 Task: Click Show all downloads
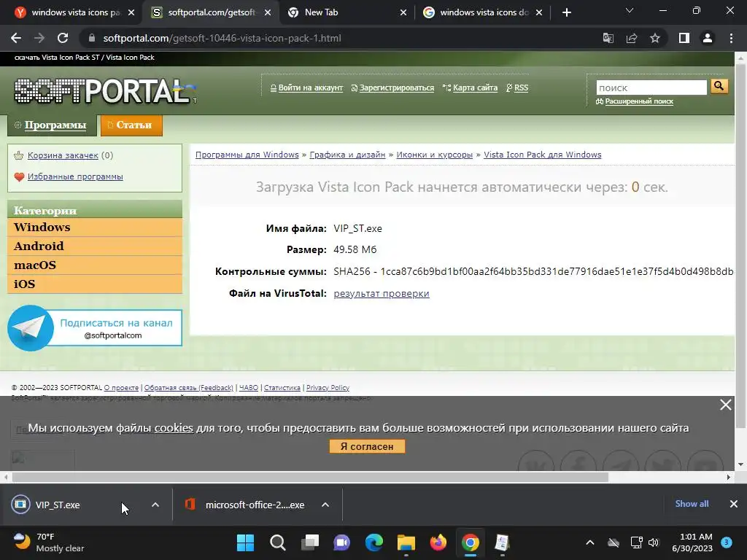pos(692,504)
